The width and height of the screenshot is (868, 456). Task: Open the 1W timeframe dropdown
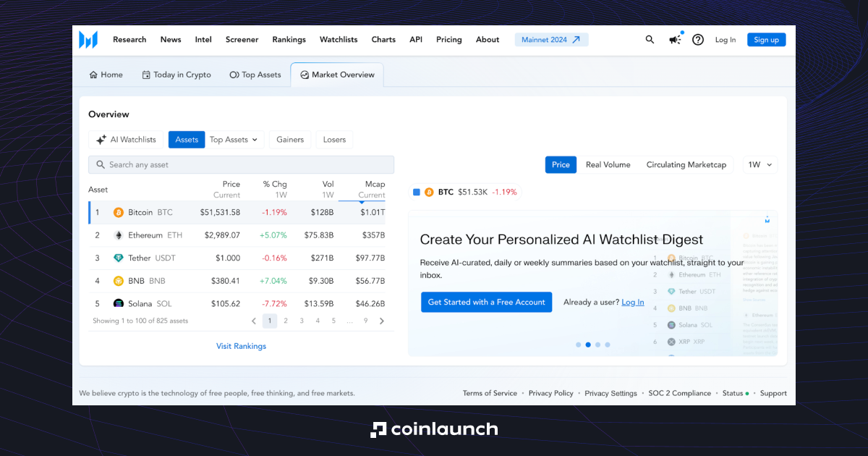(760, 164)
